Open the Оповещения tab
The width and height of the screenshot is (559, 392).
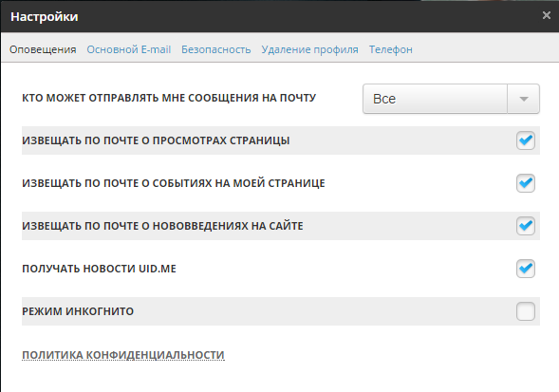click(x=43, y=49)
